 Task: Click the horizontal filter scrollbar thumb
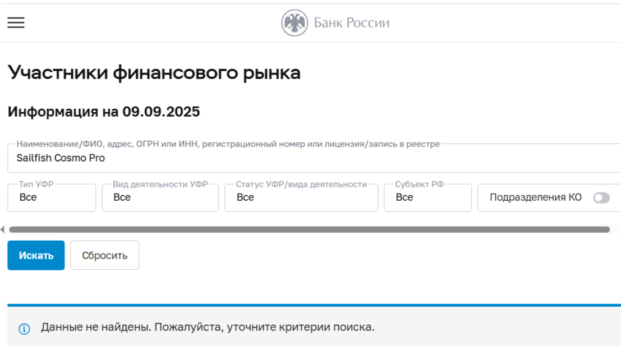(x=309, y=229)
